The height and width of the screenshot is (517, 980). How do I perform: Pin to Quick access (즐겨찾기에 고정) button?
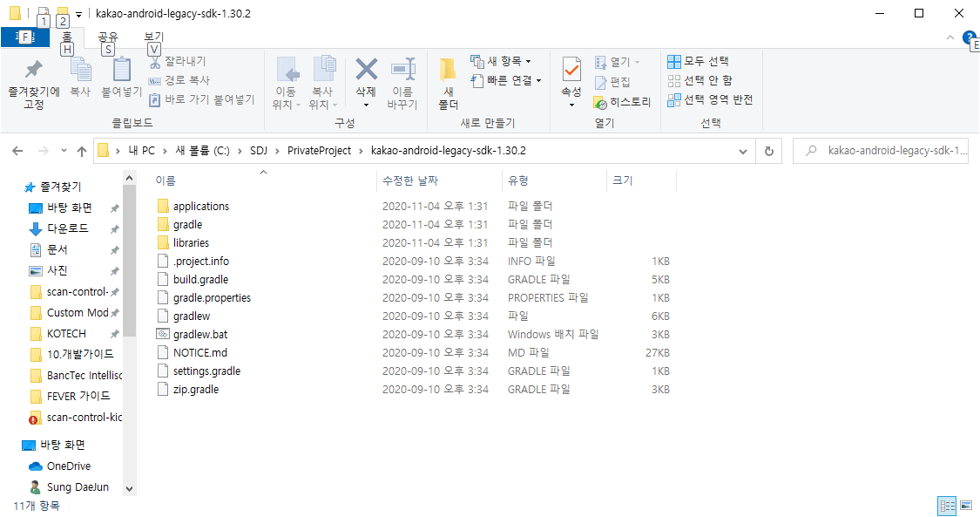[34, 84]
